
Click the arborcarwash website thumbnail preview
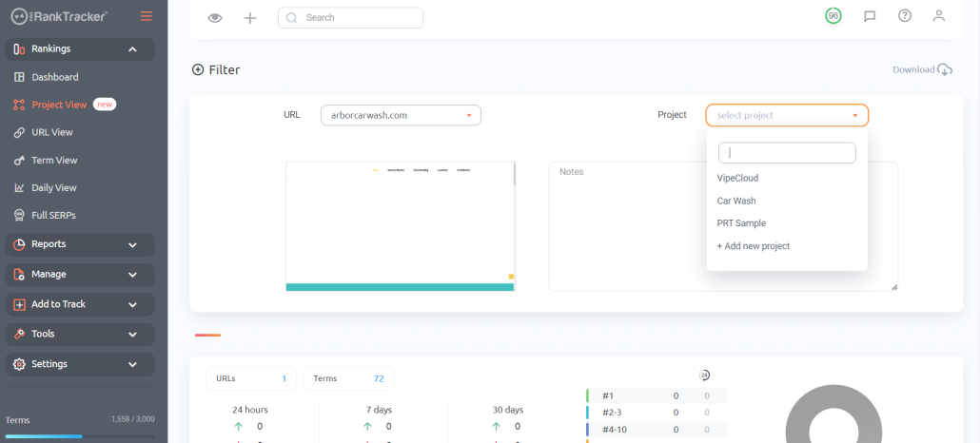tap(400, 226)
